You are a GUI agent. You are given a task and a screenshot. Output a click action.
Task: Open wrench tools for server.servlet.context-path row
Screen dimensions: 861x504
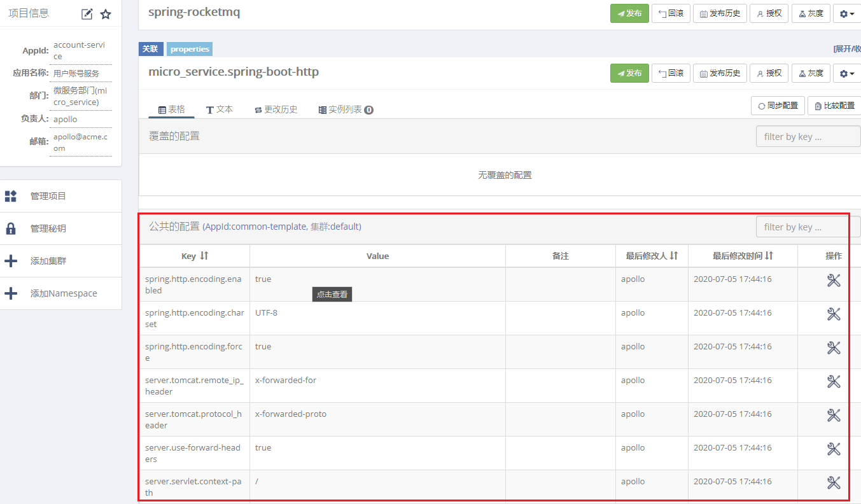(834, 483)
